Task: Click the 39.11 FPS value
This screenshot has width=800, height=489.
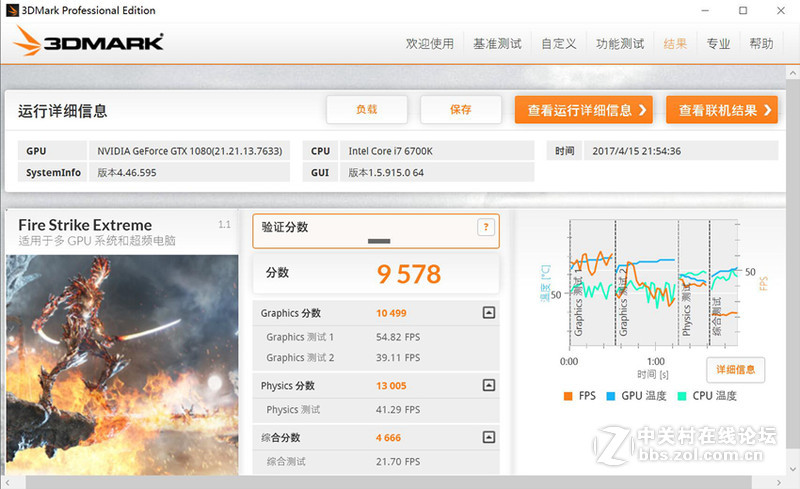Action: [398, 358]
